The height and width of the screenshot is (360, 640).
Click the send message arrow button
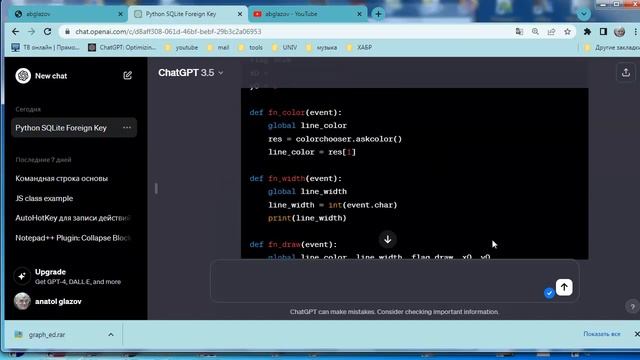click(564, 287)
